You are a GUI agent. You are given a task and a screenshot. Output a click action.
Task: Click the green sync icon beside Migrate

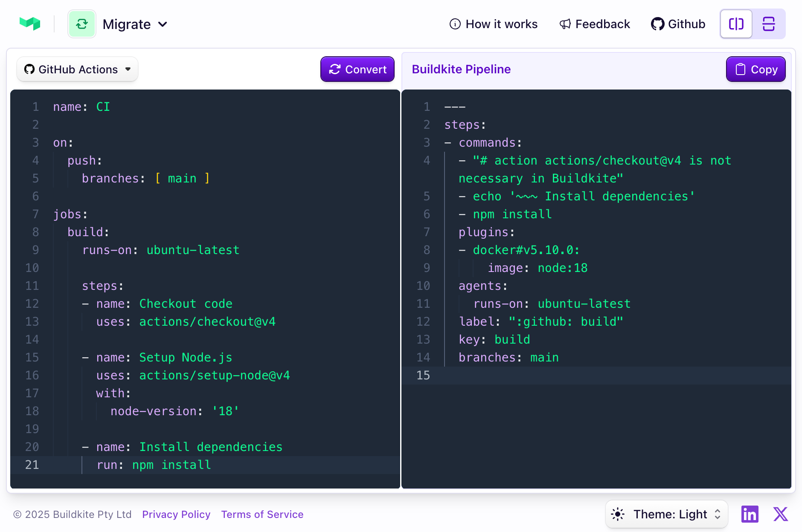(x=81, y=24)
